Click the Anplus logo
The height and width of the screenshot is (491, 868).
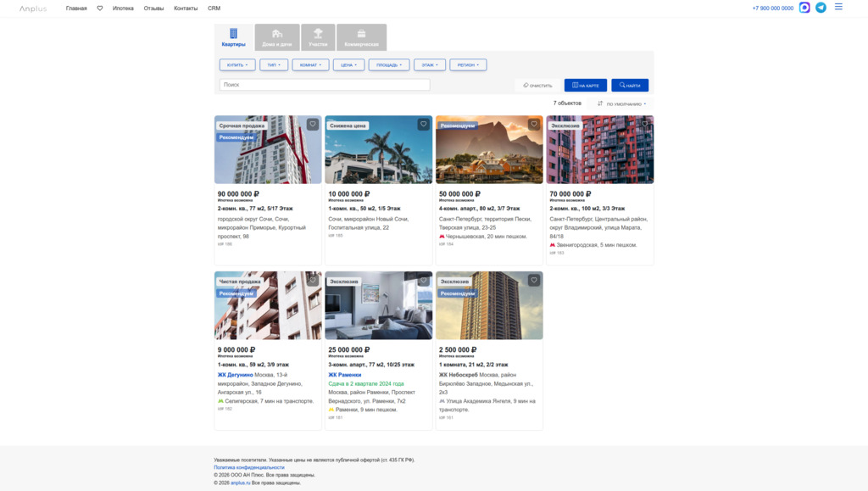[x=34, y=8]
